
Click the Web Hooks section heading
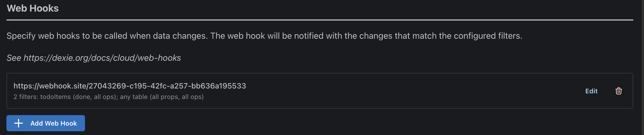click(x=33, y=8)
